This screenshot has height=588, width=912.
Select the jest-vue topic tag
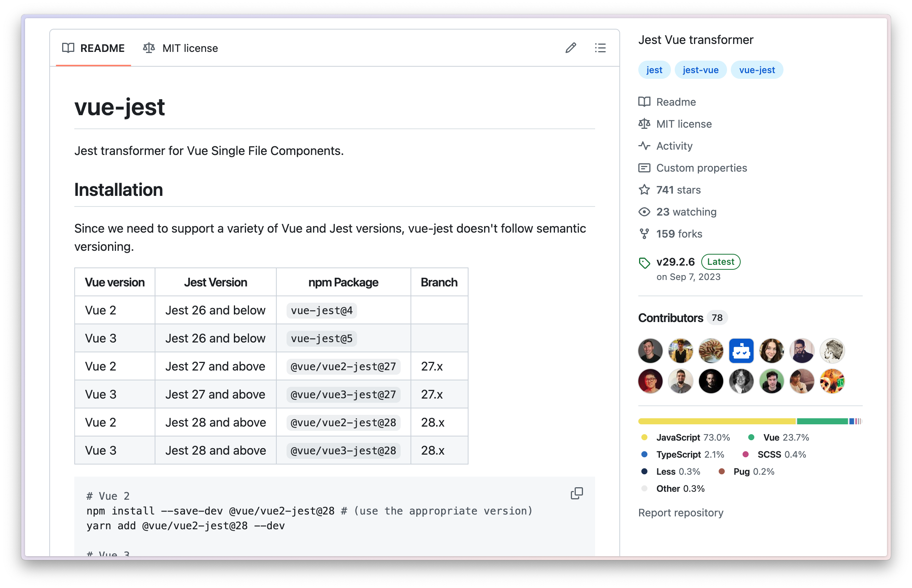pos(700,70)
